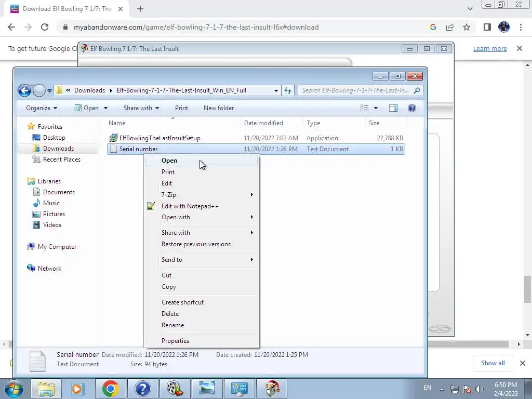Select Downloads in the breadcrumb path

tap(89, 90)
